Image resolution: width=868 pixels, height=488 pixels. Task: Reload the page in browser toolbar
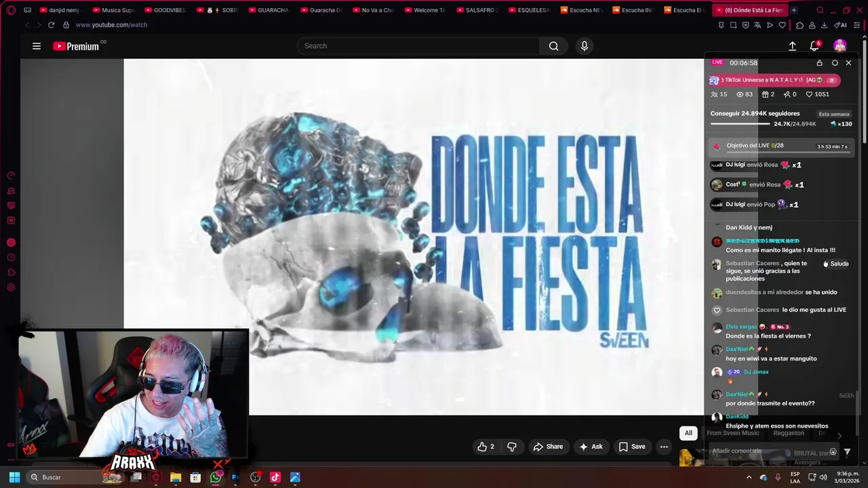[x=51, y=25]
